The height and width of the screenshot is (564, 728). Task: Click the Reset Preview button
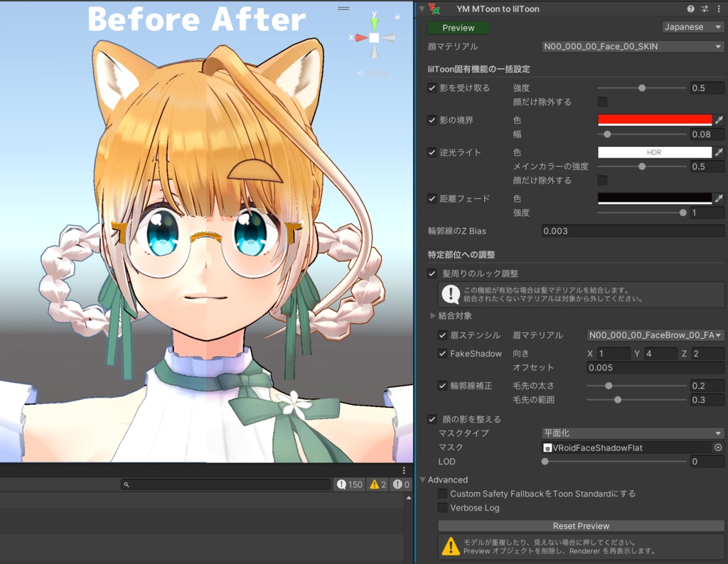[581, 526]
